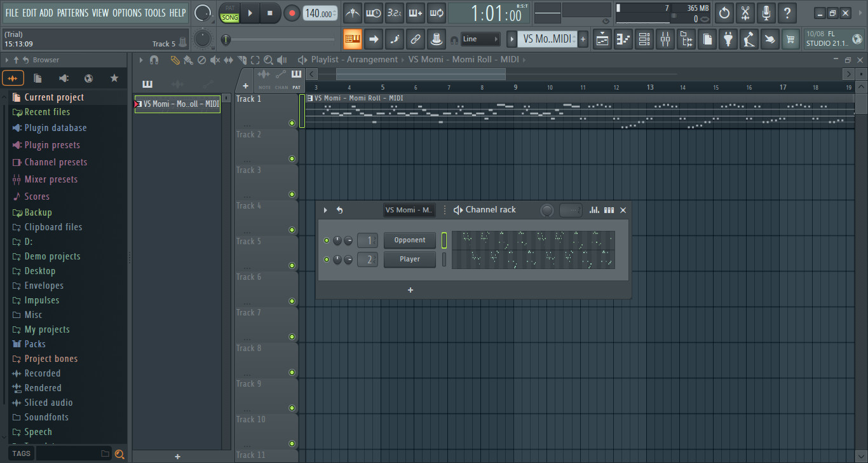
Task: Switch Channel rack to keyboard editor icon
Action: click(609, 210)
